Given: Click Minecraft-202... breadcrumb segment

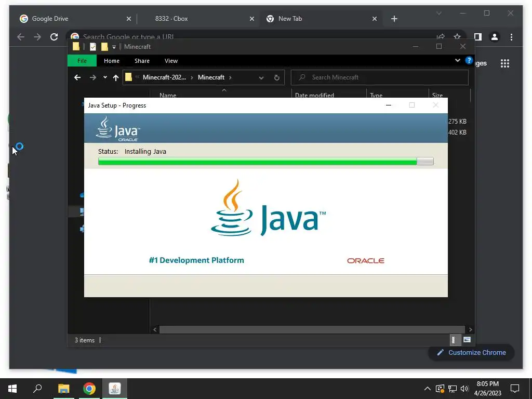Looking at the screenshot, I should [x=164, y=77].
